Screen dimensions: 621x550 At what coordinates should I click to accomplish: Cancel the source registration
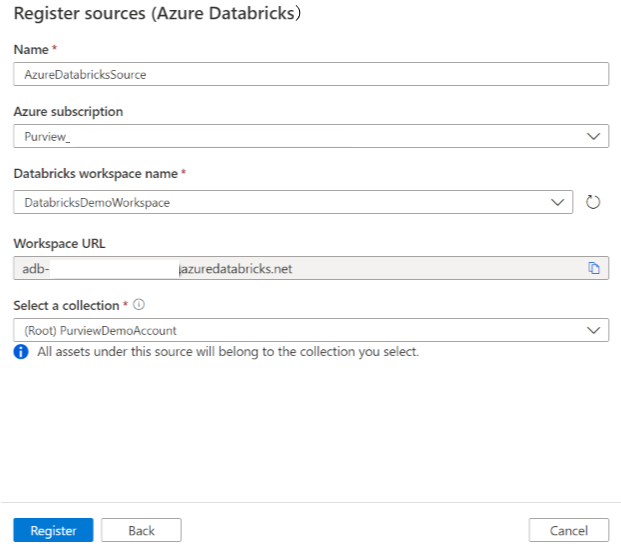click(x=568, y=530)
